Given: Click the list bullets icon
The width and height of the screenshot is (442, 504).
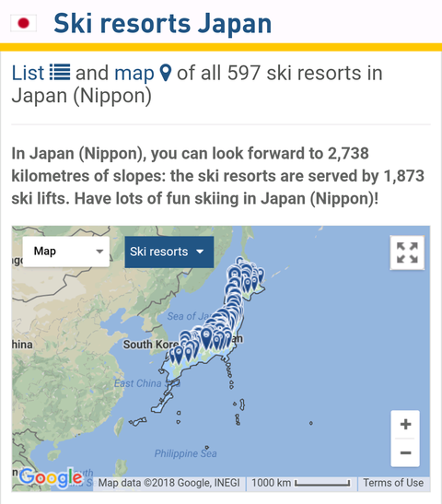Looking at the screenshot, I should [60, 72].
